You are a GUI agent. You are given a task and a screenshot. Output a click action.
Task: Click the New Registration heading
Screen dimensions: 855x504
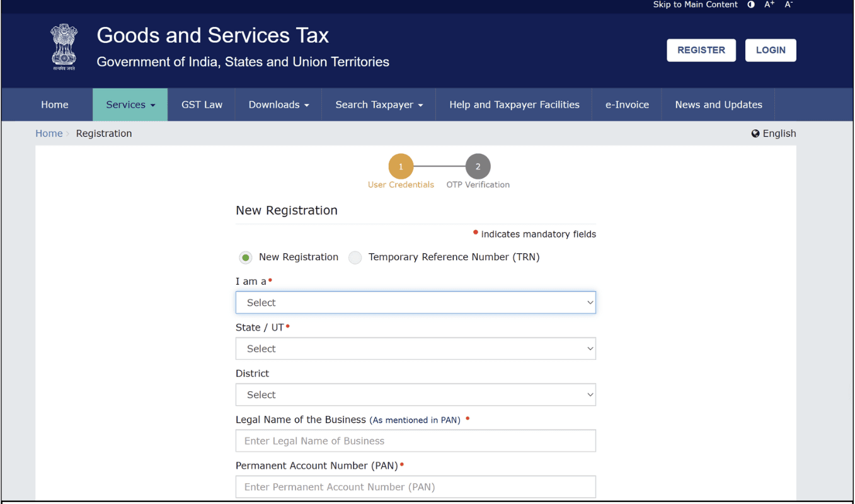(287, 210)
